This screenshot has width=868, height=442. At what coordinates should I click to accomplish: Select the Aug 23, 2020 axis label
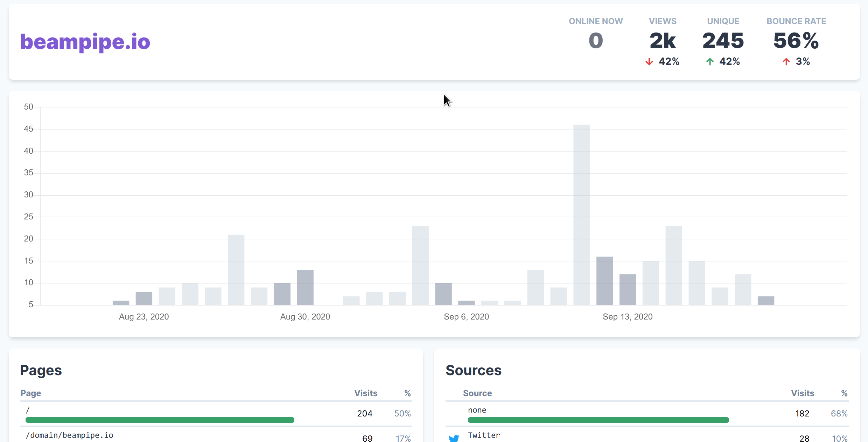(143, 317)
